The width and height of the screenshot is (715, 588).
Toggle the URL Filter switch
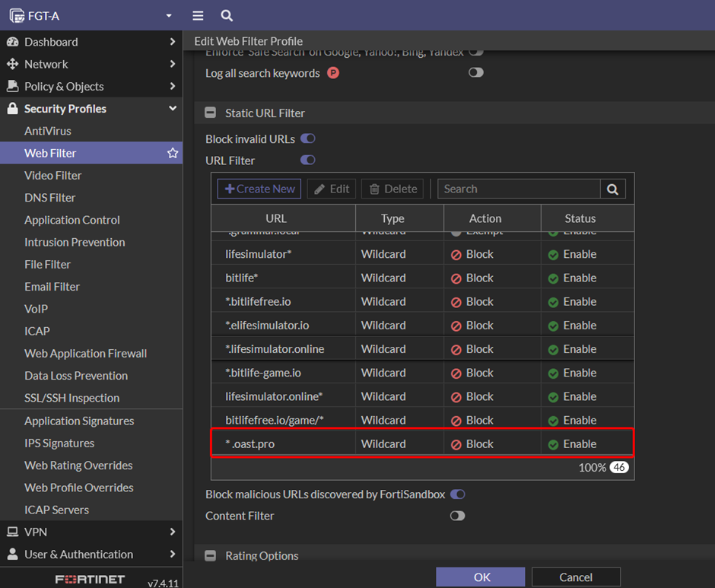point(308,160)
